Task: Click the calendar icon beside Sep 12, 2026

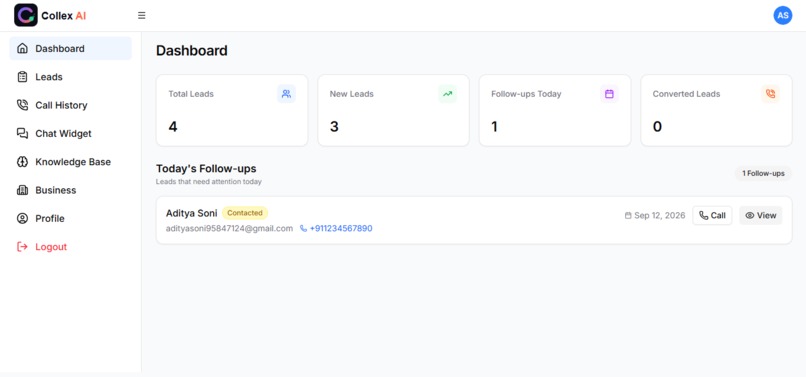Action: click(628, 216)
